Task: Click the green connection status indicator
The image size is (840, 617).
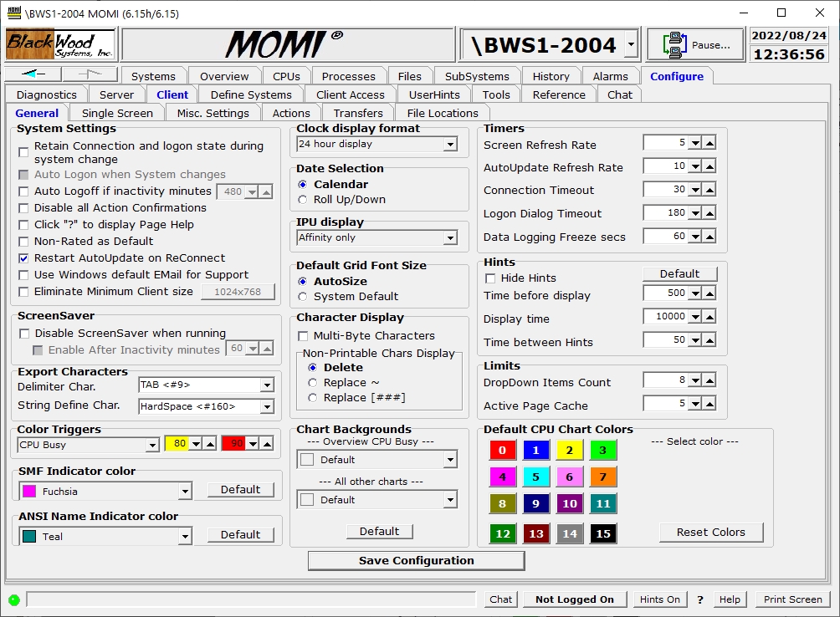Action: point(14,600)
